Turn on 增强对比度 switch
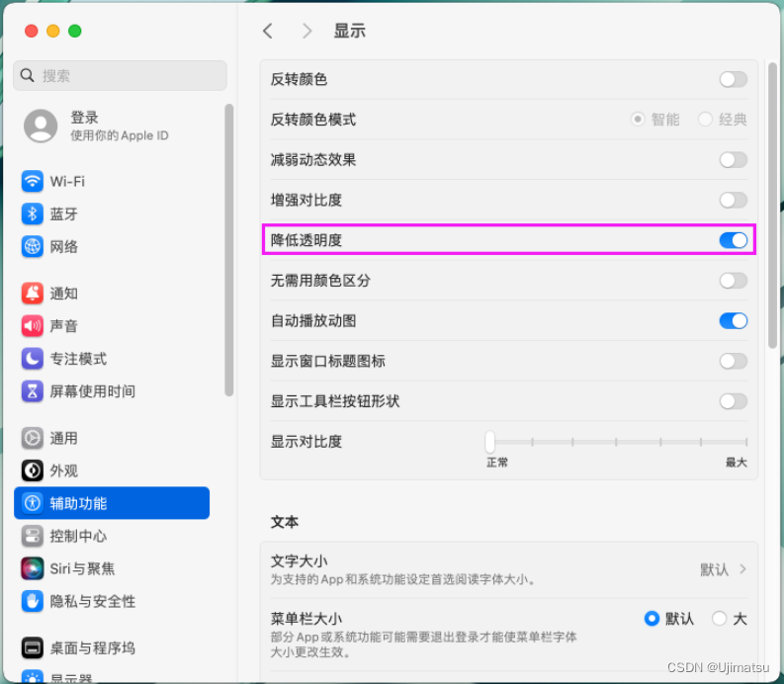The image size is (784, 684). (733, 200)
